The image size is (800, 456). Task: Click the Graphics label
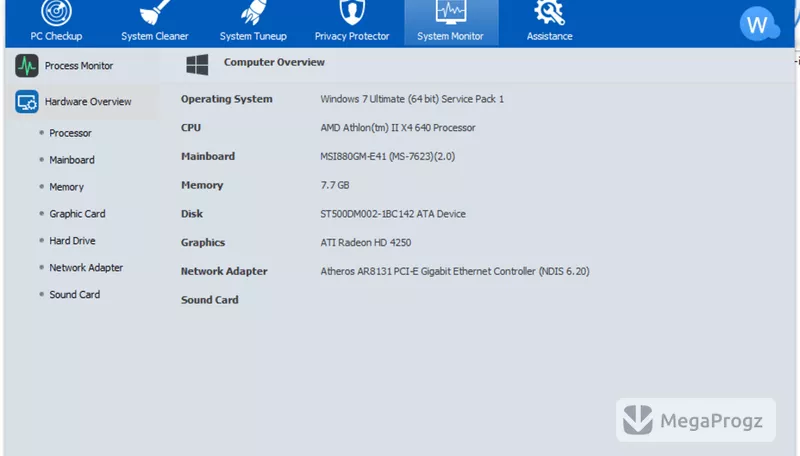203,243
